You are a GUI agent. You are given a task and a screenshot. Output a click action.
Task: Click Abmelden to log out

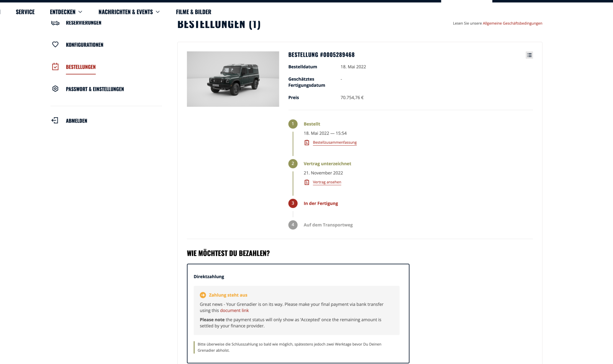[x=77, y=121]
